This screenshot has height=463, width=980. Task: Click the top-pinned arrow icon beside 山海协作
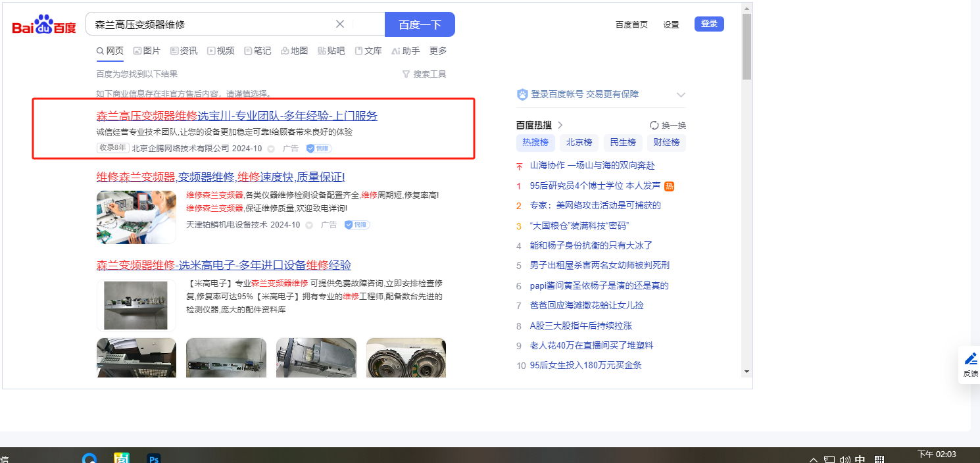[519, 166]
